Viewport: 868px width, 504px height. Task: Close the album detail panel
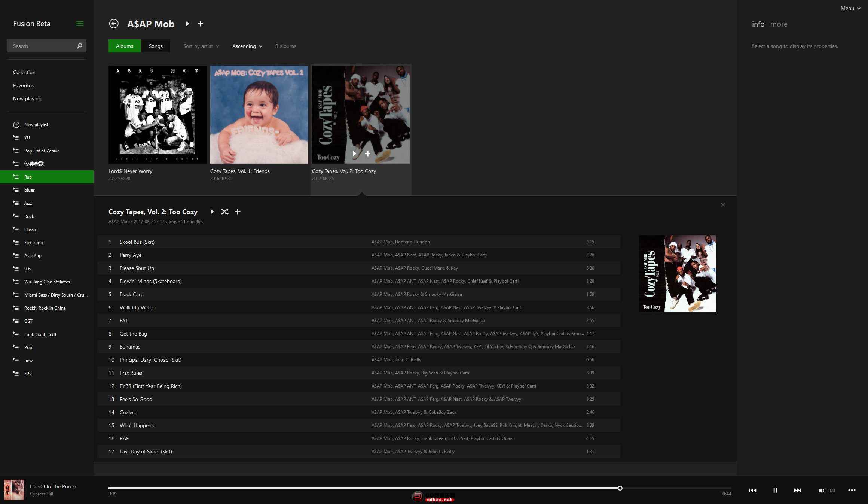(x=723, y=204)
